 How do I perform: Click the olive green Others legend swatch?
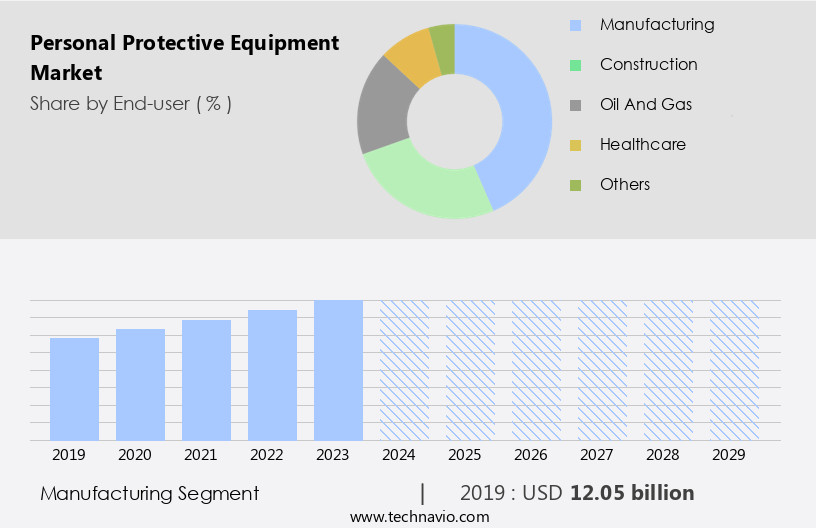pos(575,185)
